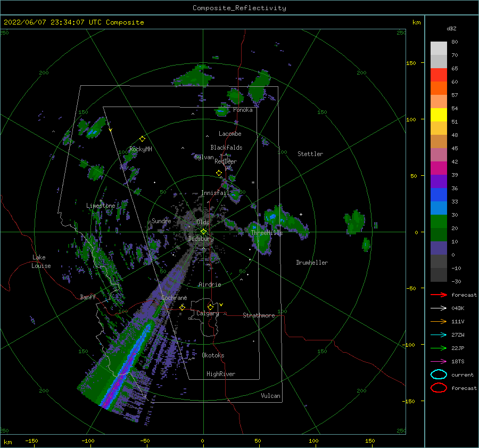
Task: Click the cyan 27ZW arrow icon
Action: [x=439, y=335]
